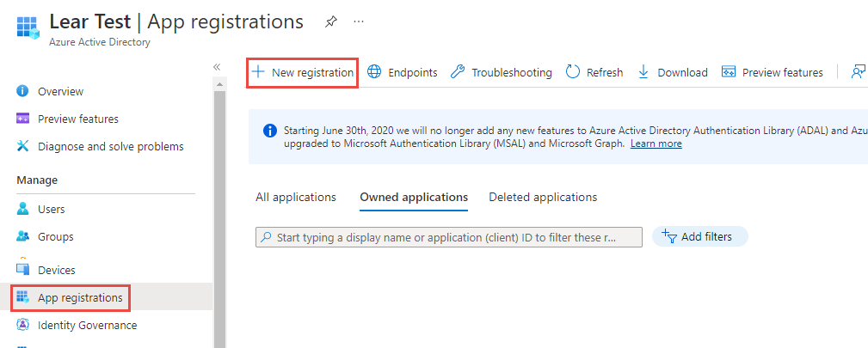The width and height of the screenshot is (868, 348).
Task: Click the Devices monitor icon
Action: (22, 270)
